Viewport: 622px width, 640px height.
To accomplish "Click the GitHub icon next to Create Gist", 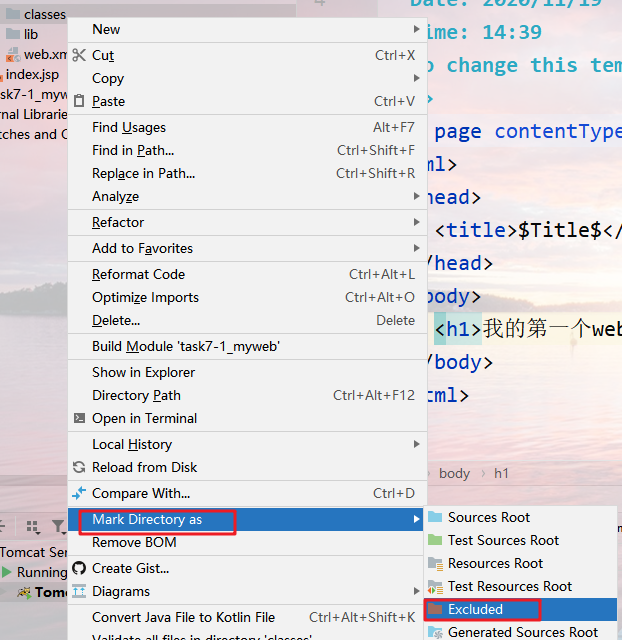I will [79, 568].
